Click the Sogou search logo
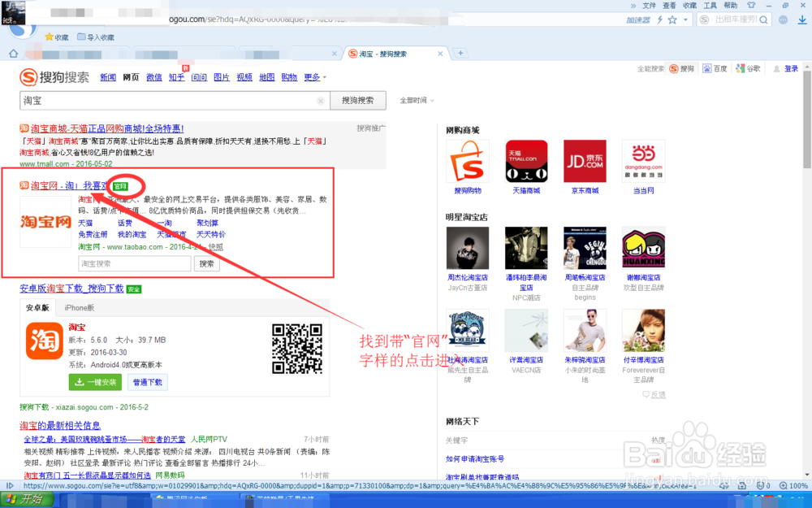 54,77
